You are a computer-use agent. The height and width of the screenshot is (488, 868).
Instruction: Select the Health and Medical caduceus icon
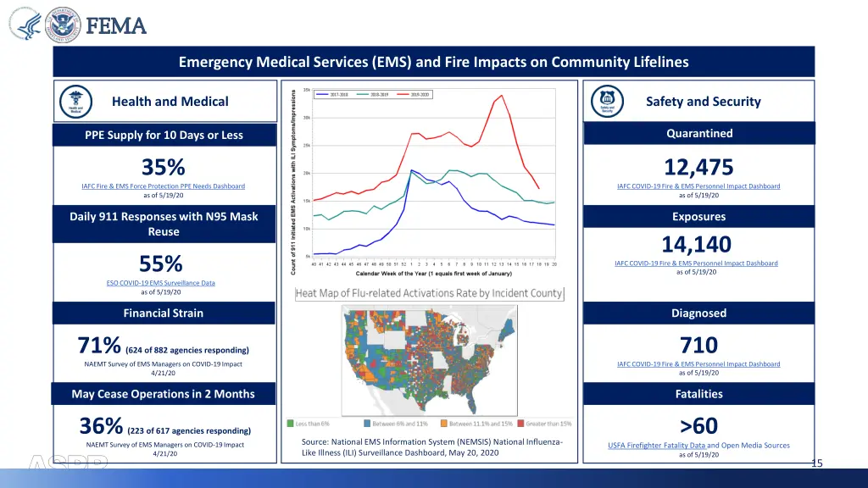pyautogui.click(x=75, y=100)
